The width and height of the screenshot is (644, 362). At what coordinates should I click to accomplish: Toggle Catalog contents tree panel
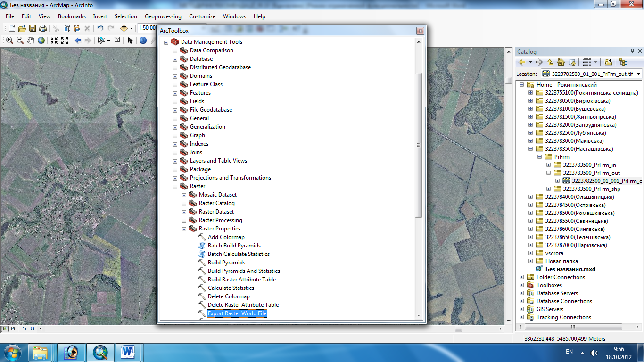pyautogui.click(x=623, y=62)
